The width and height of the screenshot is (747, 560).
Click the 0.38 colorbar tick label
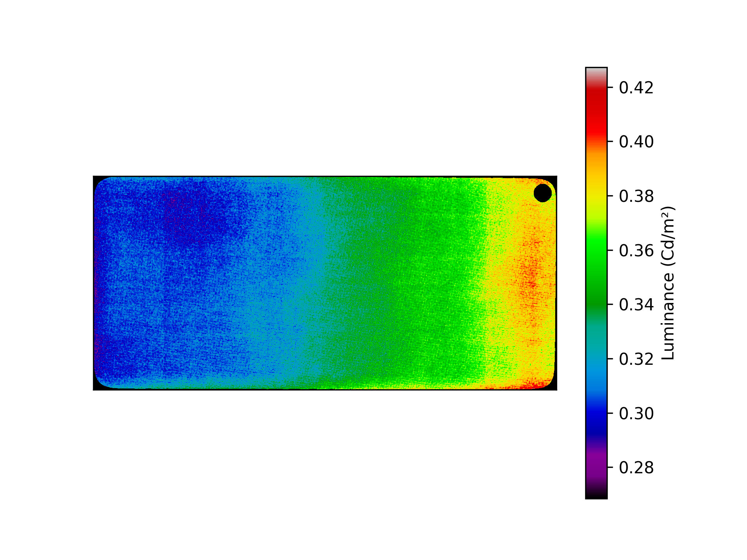(x=636, y=196)
